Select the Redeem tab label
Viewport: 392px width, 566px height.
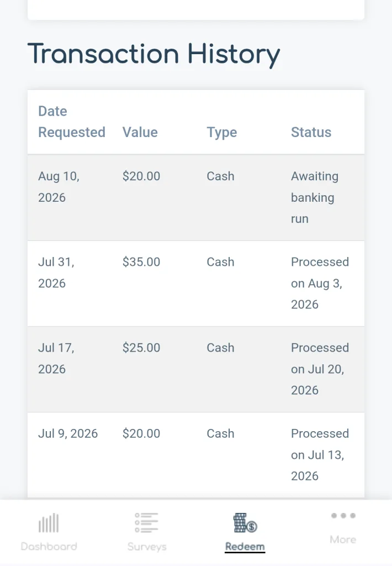[x=245, y=547]
